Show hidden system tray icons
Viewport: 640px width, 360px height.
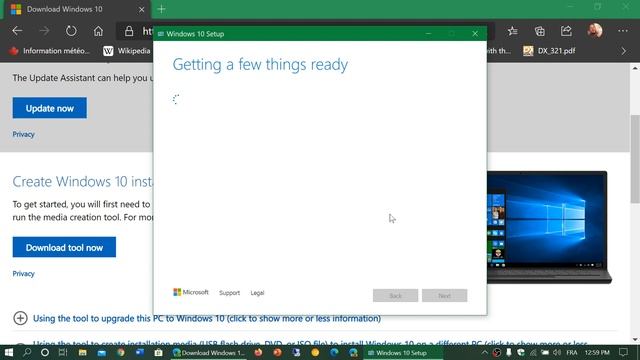pyautogui.click(x=484, y=353)
